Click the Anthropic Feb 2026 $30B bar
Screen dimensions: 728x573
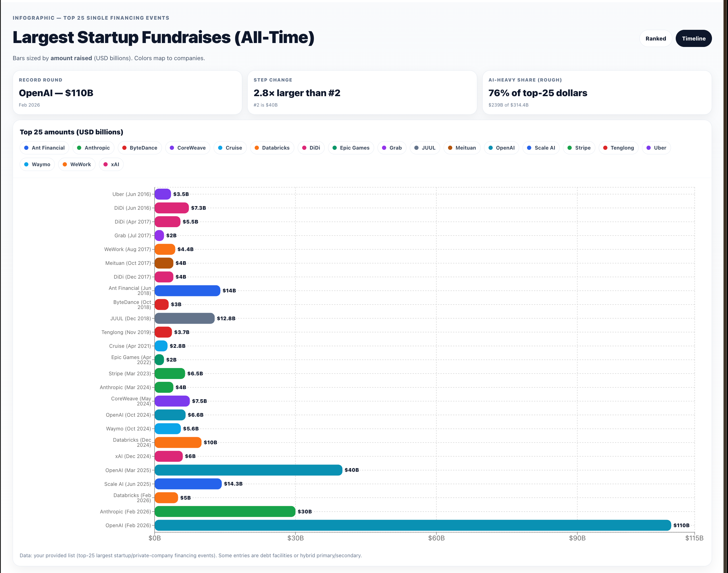225,512
